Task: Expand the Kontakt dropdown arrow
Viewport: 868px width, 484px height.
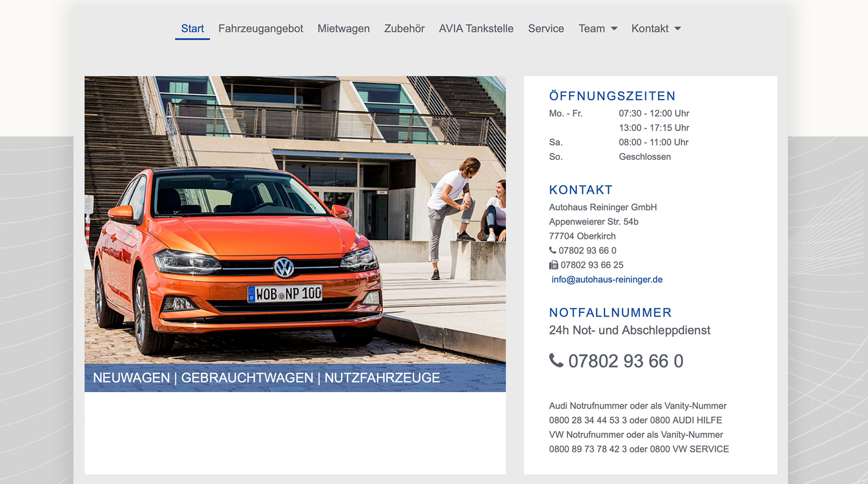Action: [x=677, y=29]
